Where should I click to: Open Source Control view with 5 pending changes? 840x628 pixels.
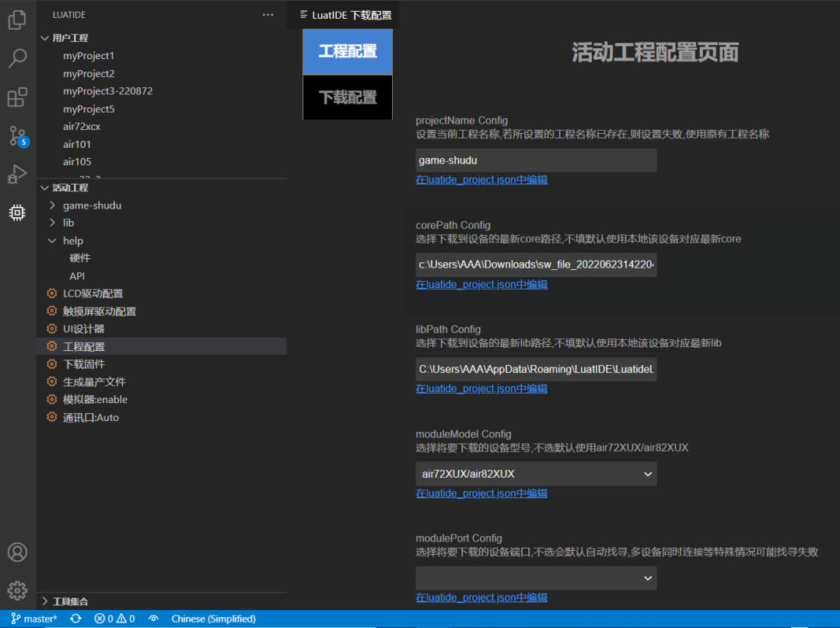[x=17, y=135]
